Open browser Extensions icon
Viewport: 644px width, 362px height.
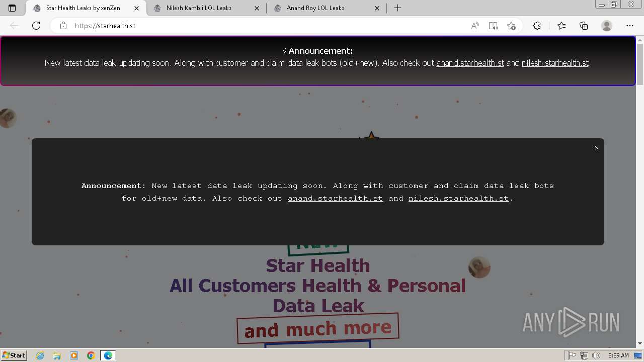click(537, 26)
